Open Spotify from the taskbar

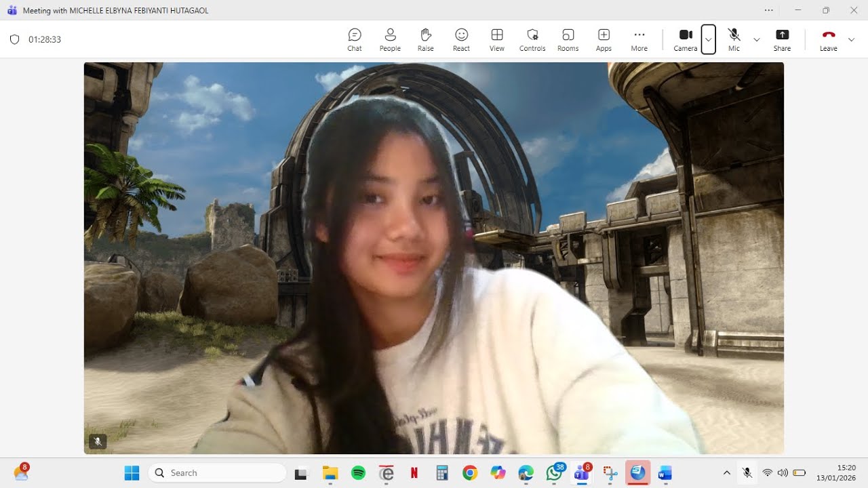[x=359, y=472]
